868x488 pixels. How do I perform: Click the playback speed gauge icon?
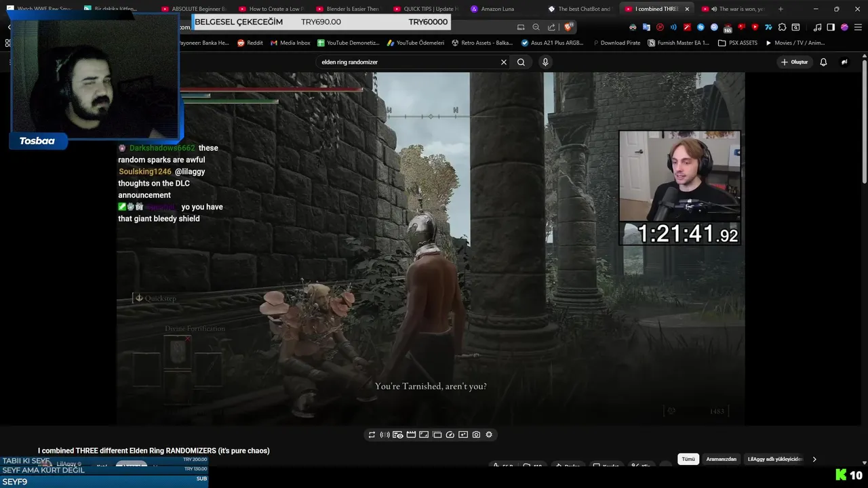coord(450,434)
